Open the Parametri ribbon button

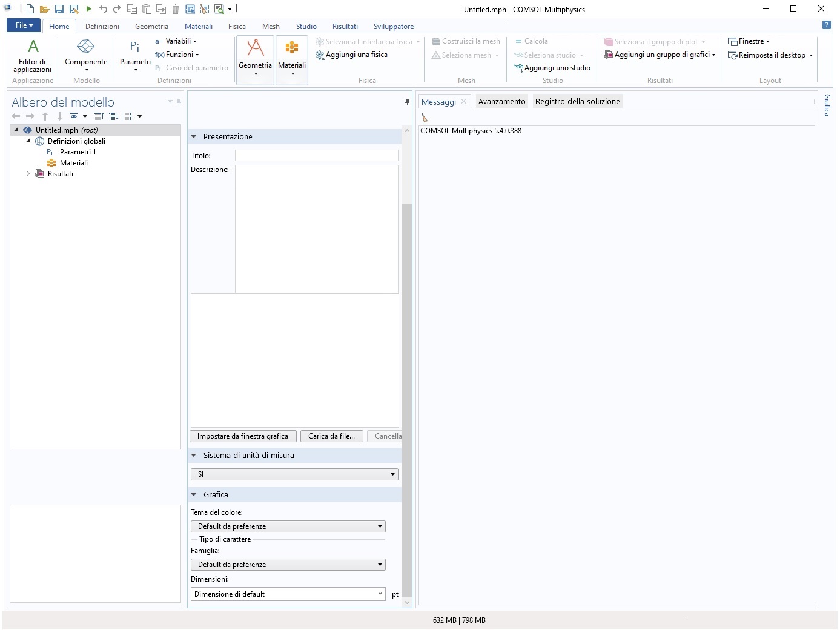(x=135, y=55)
